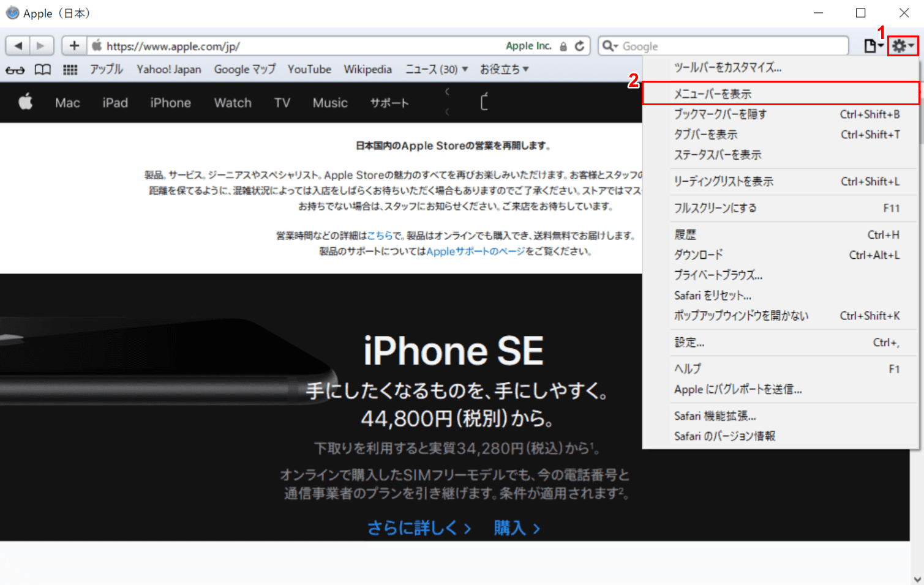Open the page menu document icon
The image size is (924, 585).
tap(873, 46)
